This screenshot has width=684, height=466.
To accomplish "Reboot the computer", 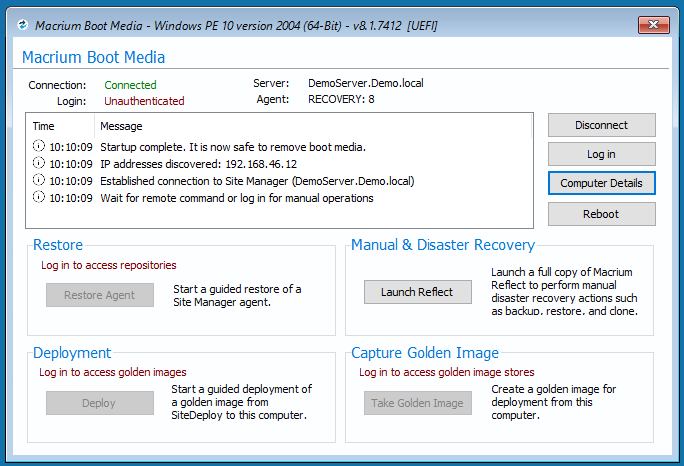I will point(602,214).
